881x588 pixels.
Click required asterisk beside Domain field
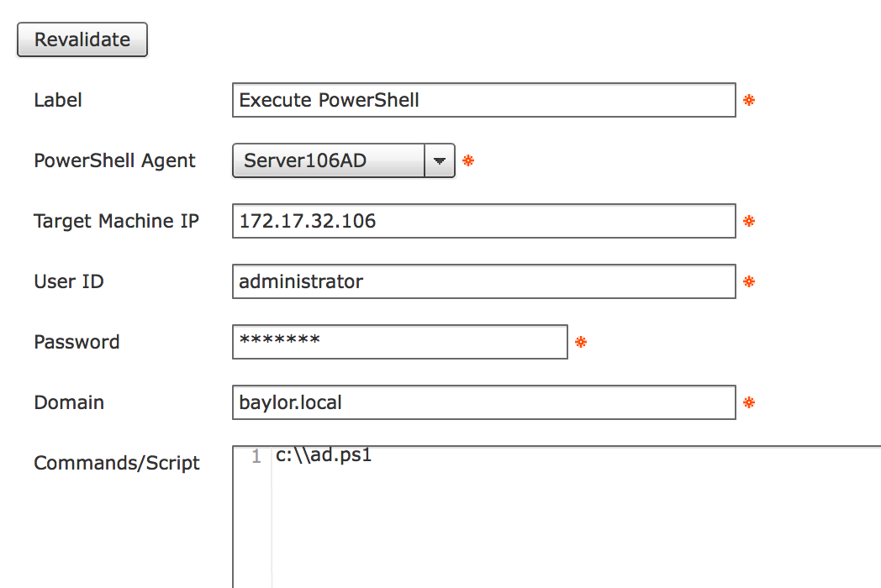749,402
